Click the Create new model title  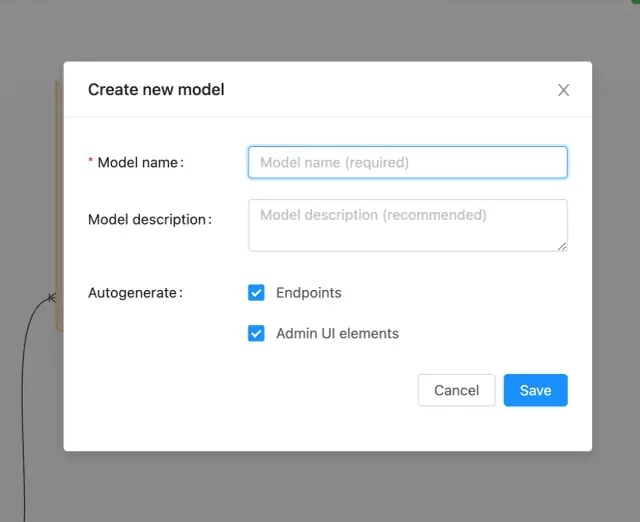click(x=156, y=90)
